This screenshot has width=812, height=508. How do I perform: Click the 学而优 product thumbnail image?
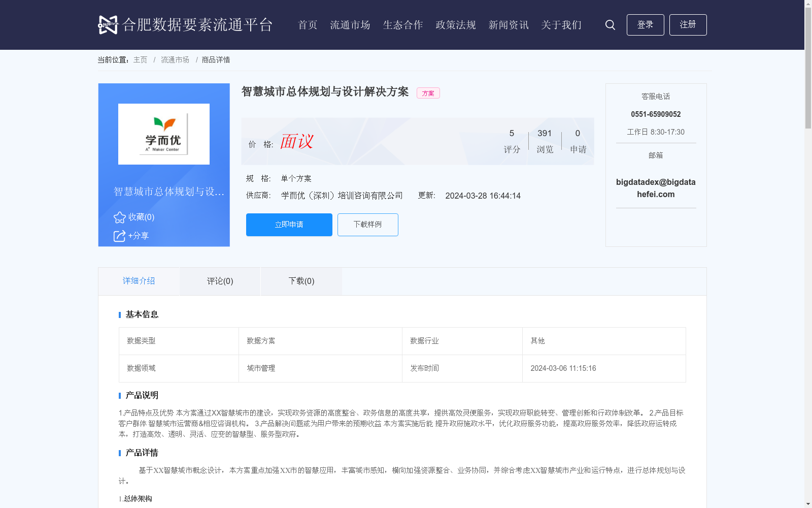163,134
